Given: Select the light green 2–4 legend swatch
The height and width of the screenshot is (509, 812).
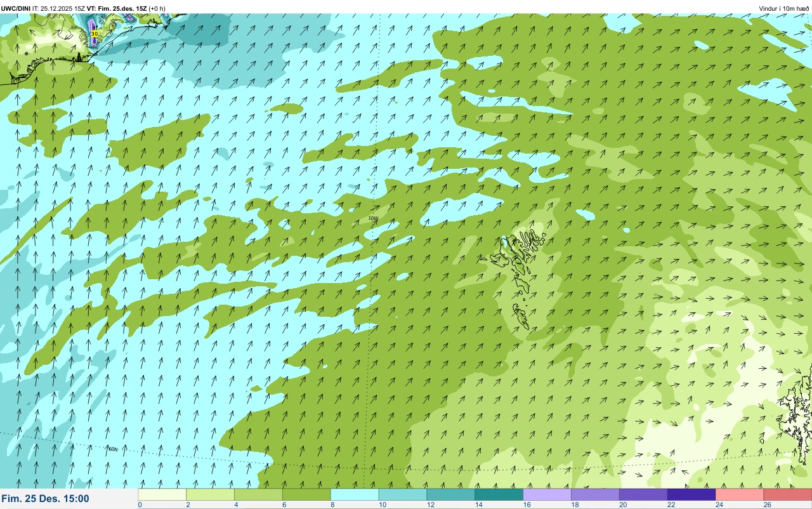Looking at the screenshot, I should 211,494.
